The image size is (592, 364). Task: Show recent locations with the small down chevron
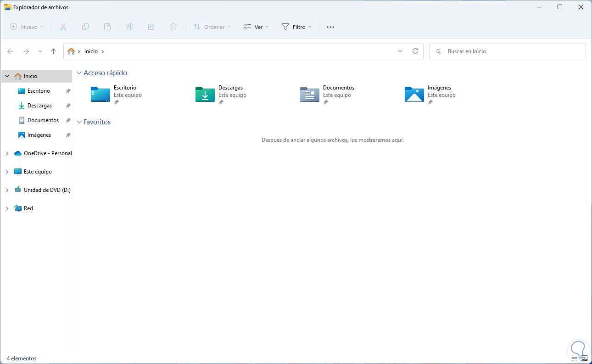click(x=40, y=51)
